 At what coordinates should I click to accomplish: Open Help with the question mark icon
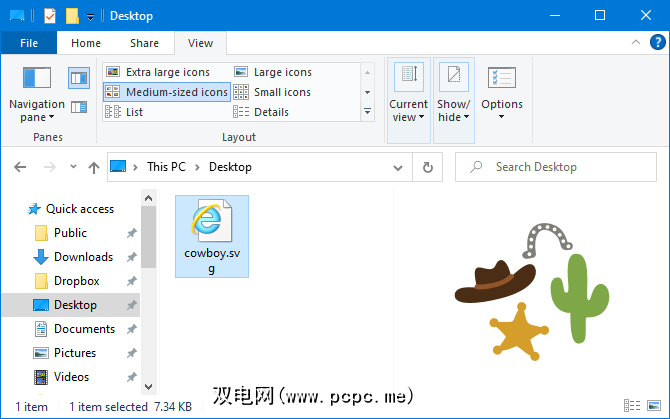click(658, 42)
